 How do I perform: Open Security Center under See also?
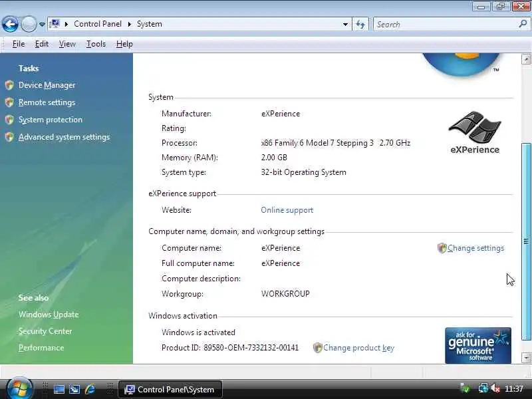click(x=45, y=331)
